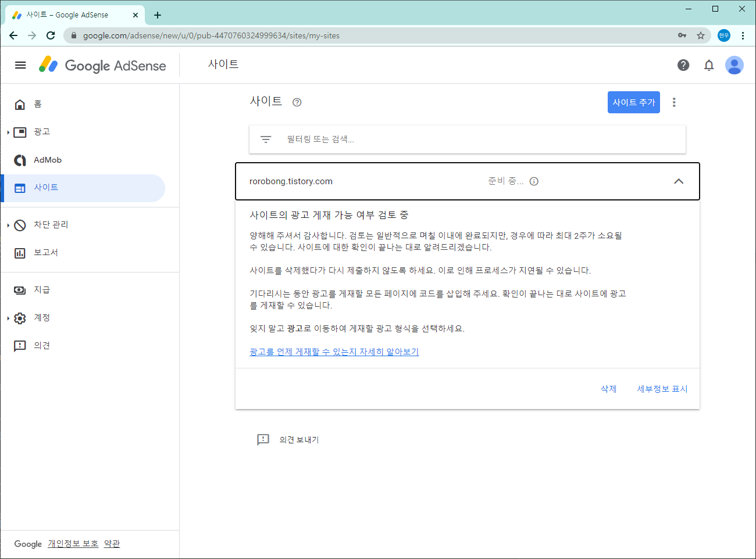Click the 필터링 또는 검색 input field

coord(468,139)
